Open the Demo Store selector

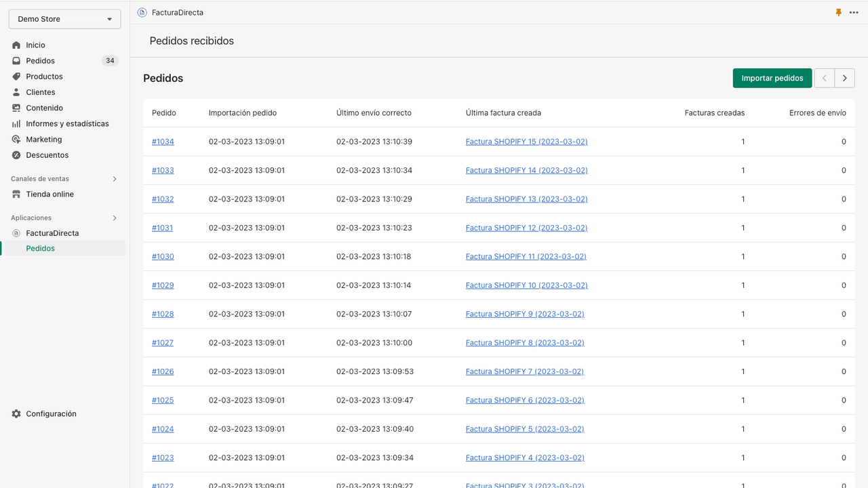point(64,18)
